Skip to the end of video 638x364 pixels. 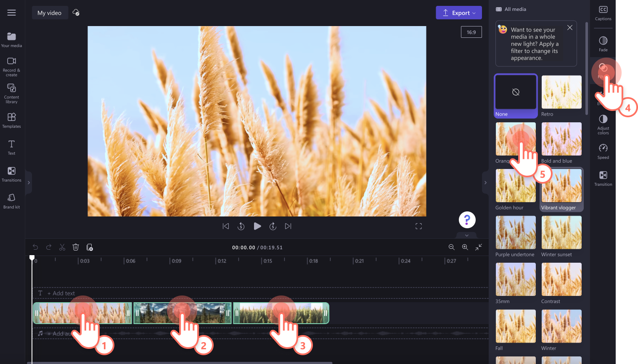(x=288, y=226)
